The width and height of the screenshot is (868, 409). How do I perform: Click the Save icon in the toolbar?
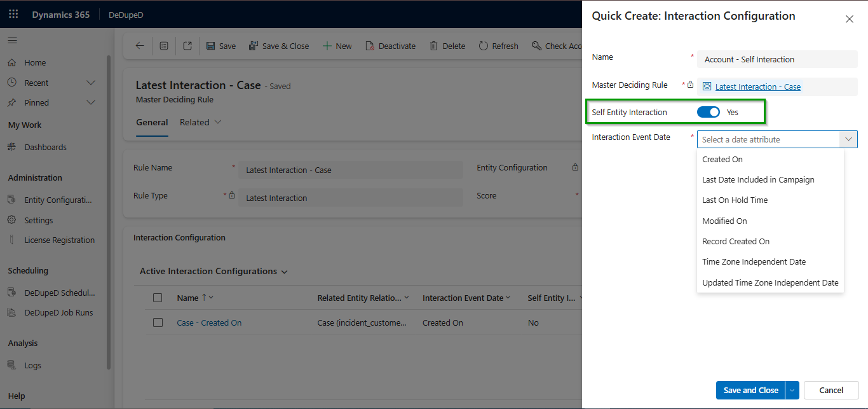click(x=211, y=46)
